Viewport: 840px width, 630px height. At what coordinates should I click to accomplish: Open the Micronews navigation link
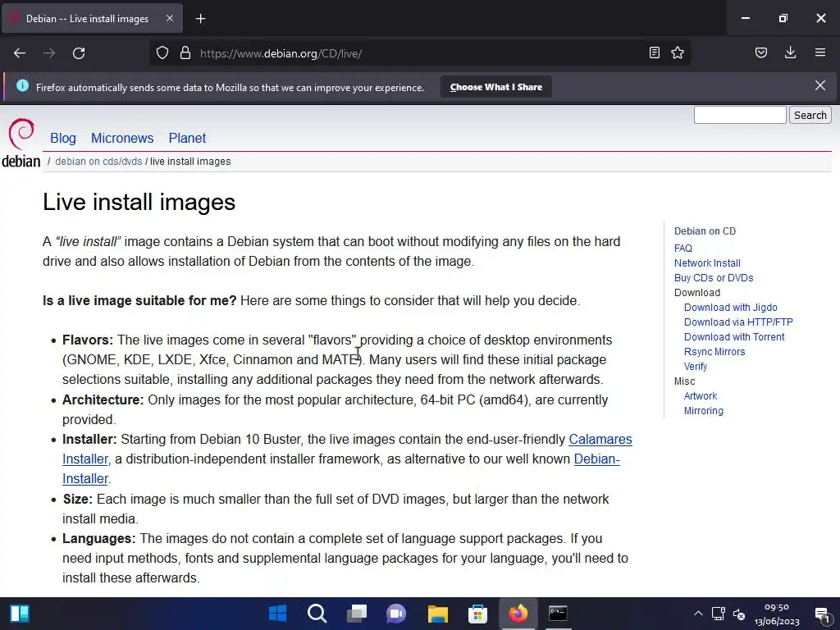coord(122,138)
